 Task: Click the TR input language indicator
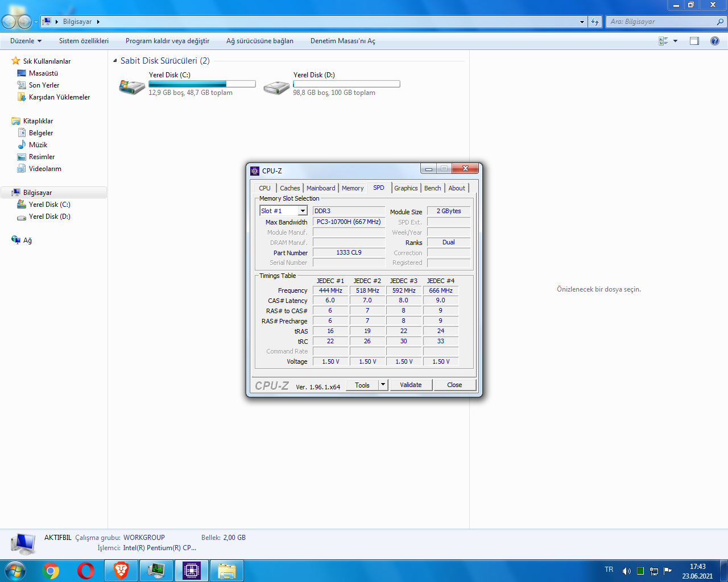tap(609, 569)
